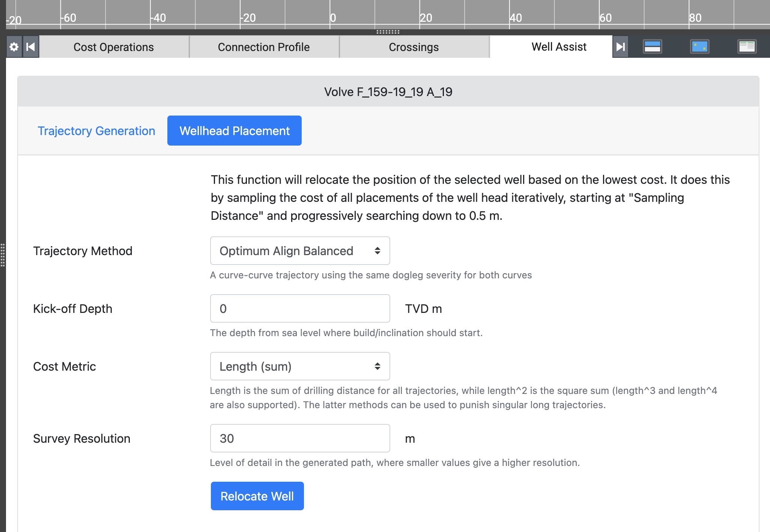Select Optimum Align Balanced method
The width and height of the screenshot is (770, 532).
tap(299, 251)
